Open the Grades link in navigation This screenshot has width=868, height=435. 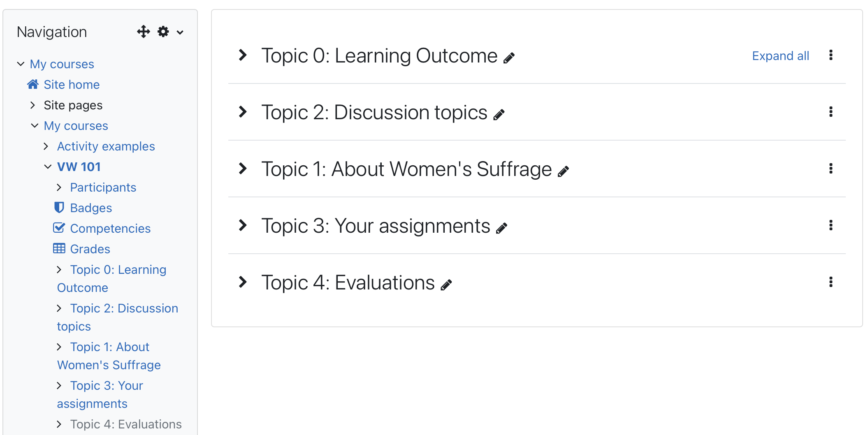[90, 249]
